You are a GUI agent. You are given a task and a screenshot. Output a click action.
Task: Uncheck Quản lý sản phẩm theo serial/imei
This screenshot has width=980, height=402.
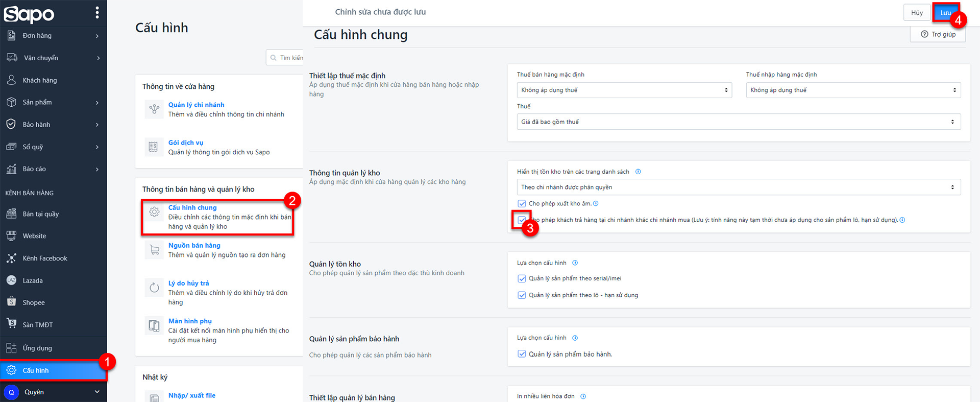[522, 278]
